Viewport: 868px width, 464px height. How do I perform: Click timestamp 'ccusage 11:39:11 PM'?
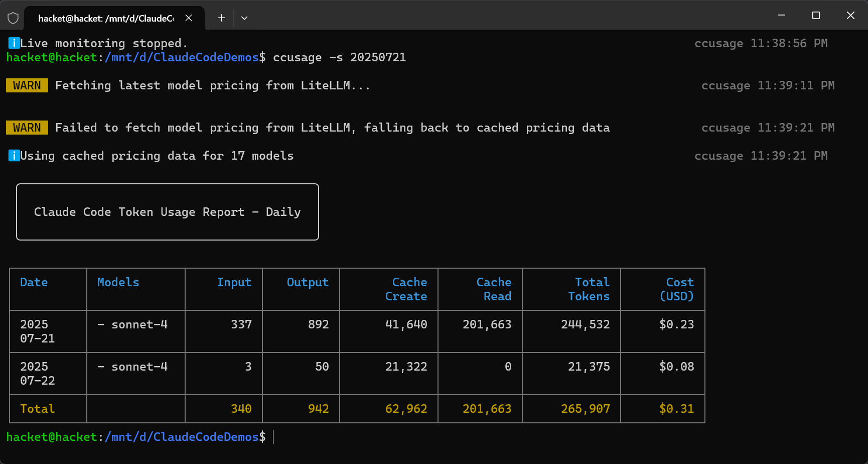tap(768, 85)
